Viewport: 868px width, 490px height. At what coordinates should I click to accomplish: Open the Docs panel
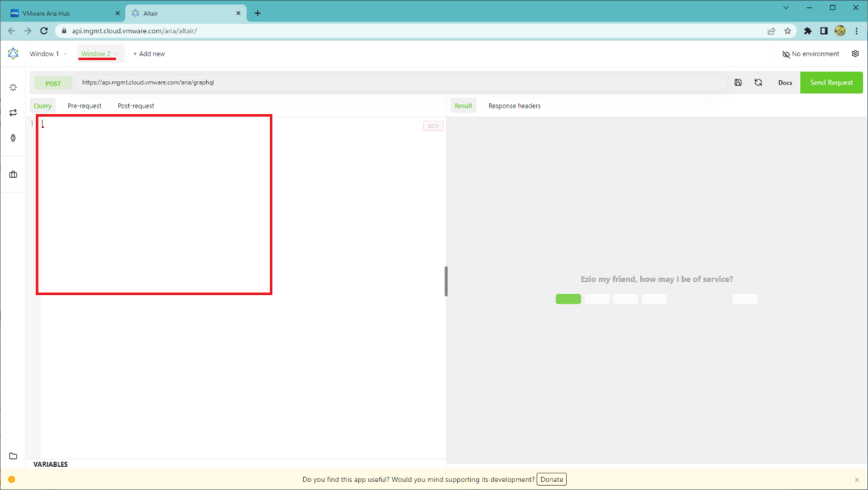[785, 82]
